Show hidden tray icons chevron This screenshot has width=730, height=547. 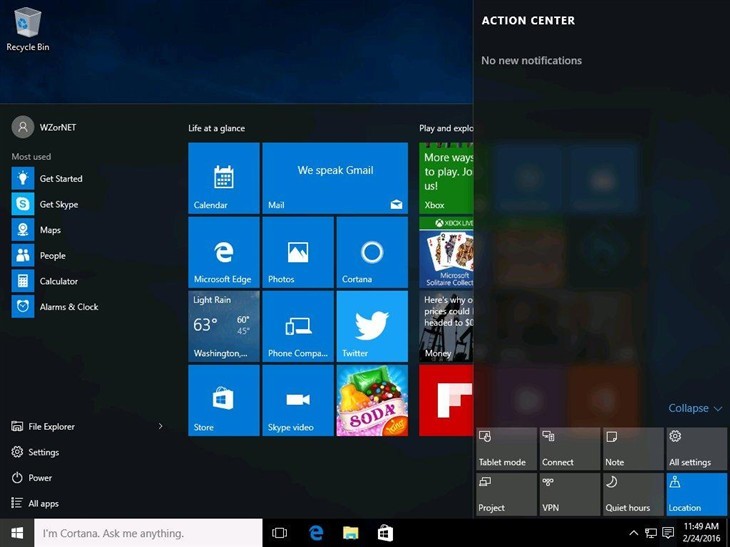(x=633, y=533)
